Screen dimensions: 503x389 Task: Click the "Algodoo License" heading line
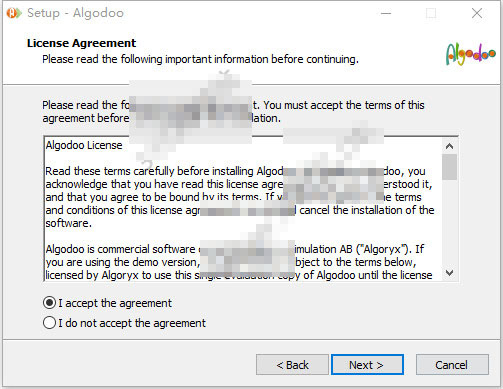point(84,145)
